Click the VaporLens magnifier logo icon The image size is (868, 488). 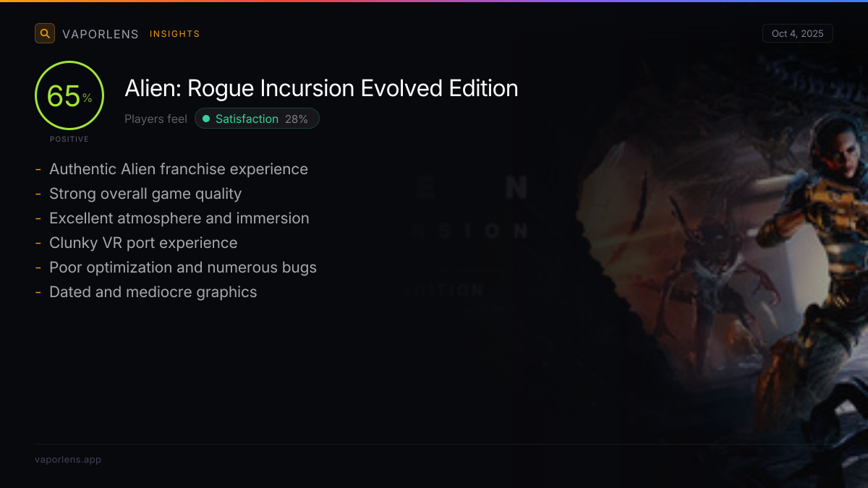[x=45, y=33]
